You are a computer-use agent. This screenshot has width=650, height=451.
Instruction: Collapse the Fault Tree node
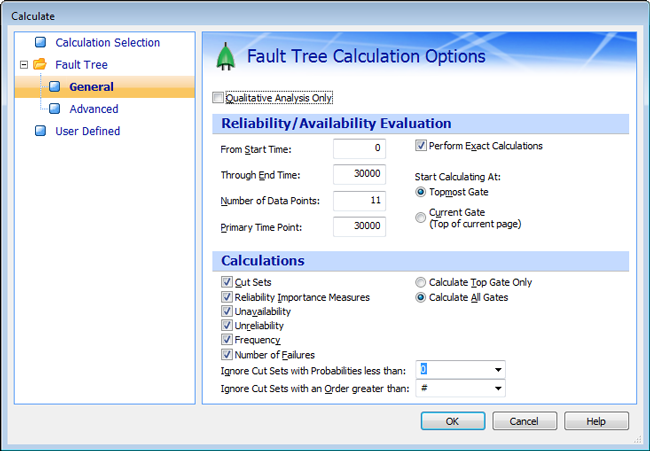pos(23,65)
